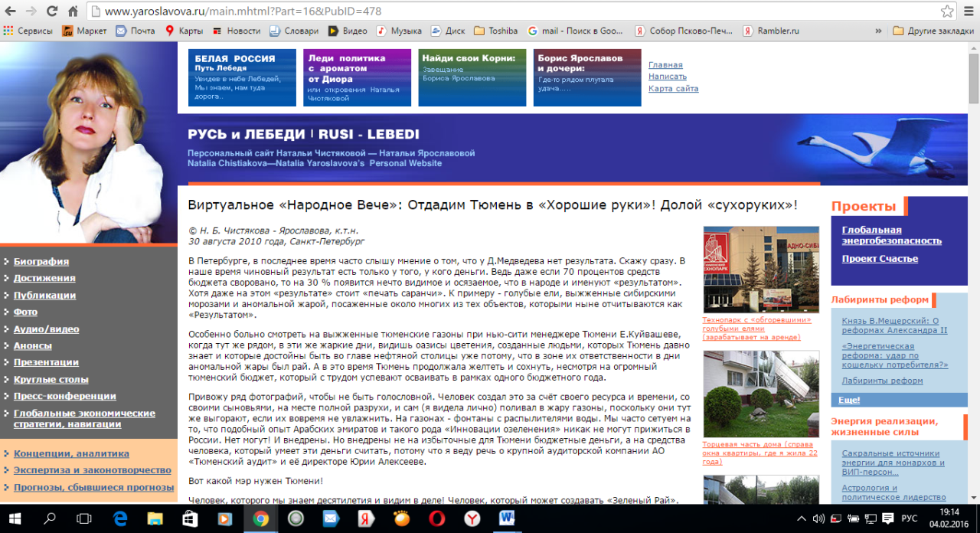Open the Chrome hamburger menu
The height and width of the screenshot is (533, 980).
[x=969, y=11]
